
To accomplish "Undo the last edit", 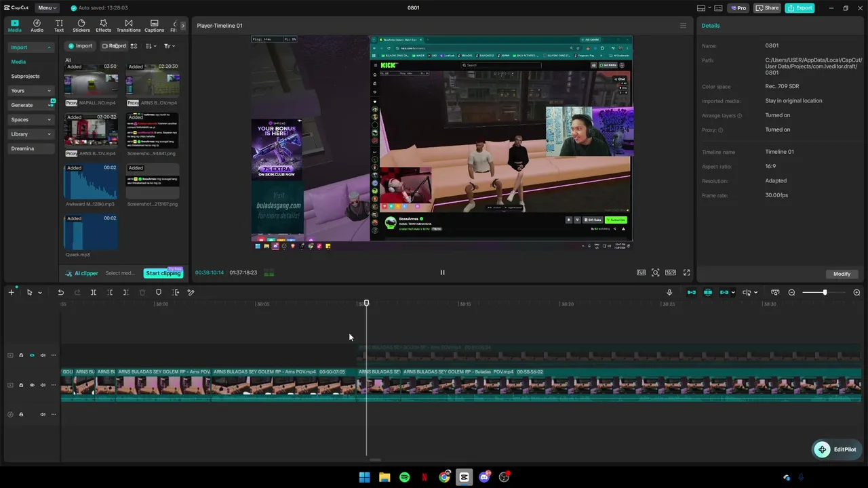I will pos(60,292).
